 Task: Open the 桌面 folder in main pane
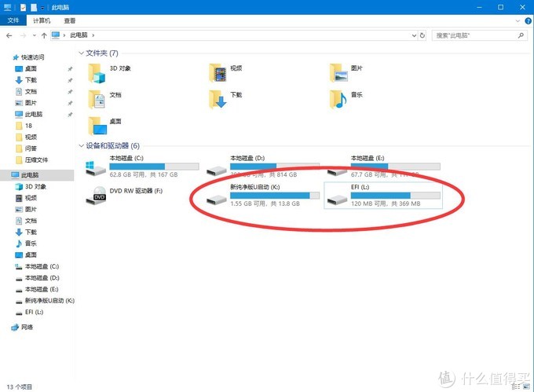pos(97,126)
